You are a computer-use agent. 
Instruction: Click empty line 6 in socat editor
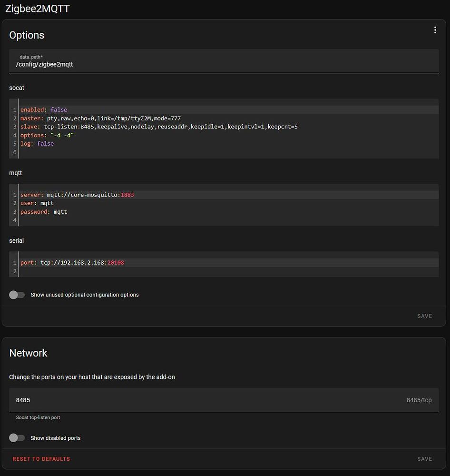tap(229, 152)
